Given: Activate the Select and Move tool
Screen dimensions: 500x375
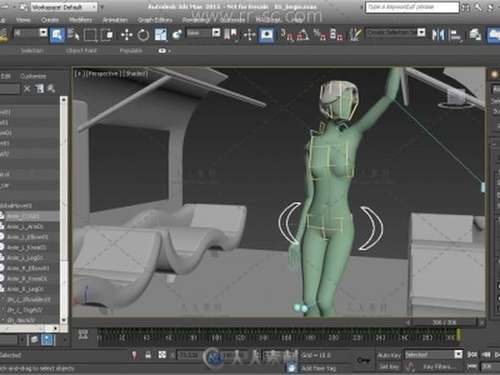Looking at the screenshot, I should click(126, 35).
